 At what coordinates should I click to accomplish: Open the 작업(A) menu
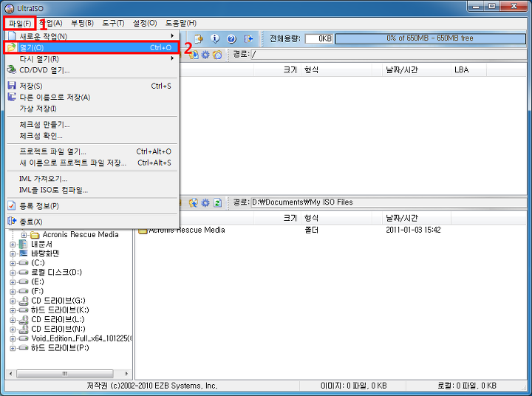(x=51, y=23)
